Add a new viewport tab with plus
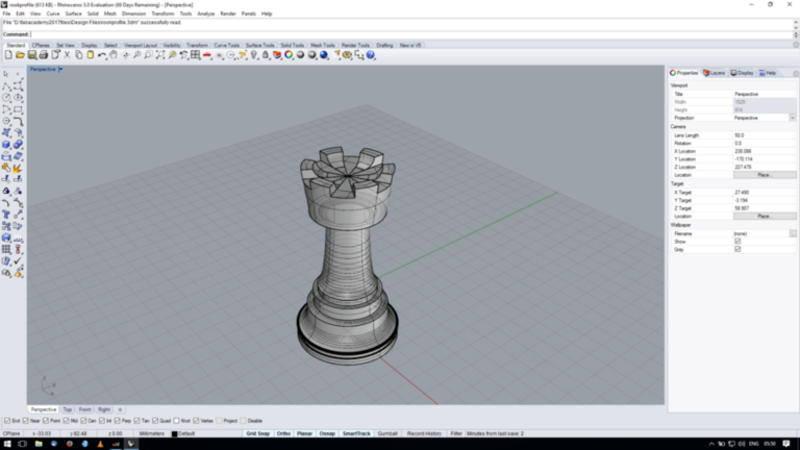Screen dimensions: 800x450 [120, 410]
